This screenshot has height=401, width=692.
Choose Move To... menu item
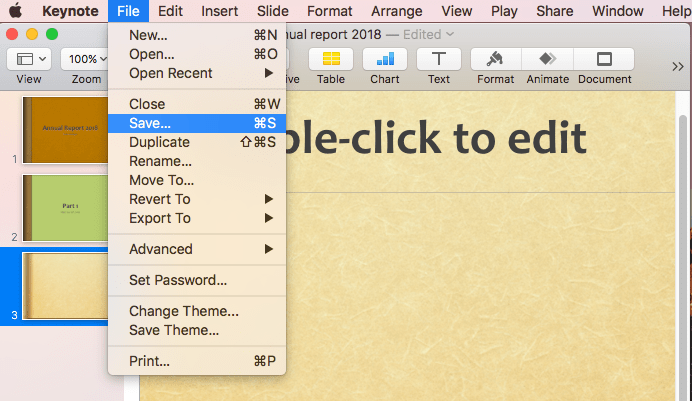point(197,180)
